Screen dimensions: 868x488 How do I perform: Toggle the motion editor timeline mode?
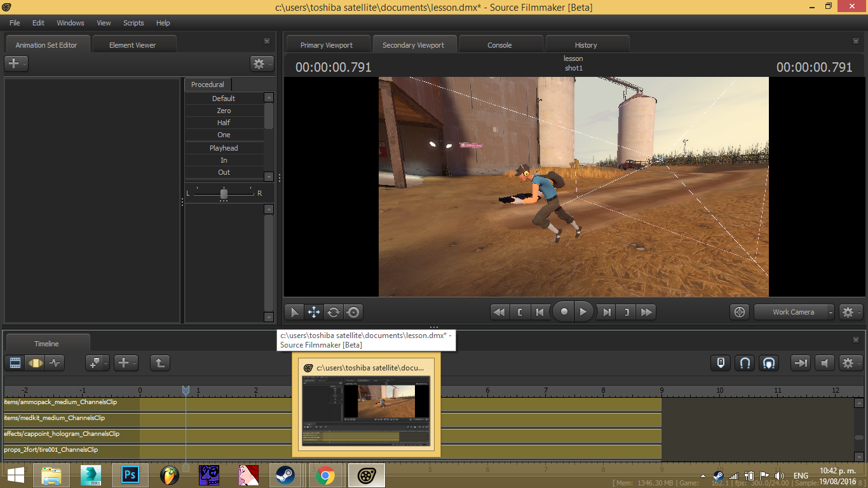click(35, 363)
